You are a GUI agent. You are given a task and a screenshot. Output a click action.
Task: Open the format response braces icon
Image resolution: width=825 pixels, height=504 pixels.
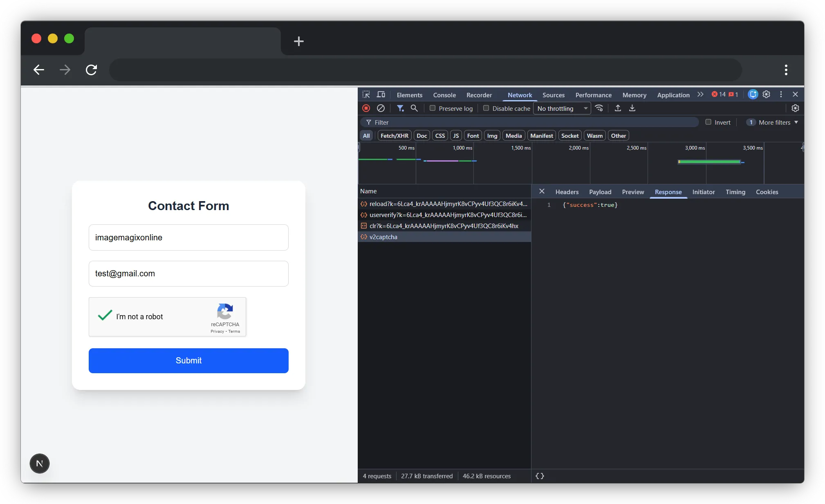click(539, 476)
